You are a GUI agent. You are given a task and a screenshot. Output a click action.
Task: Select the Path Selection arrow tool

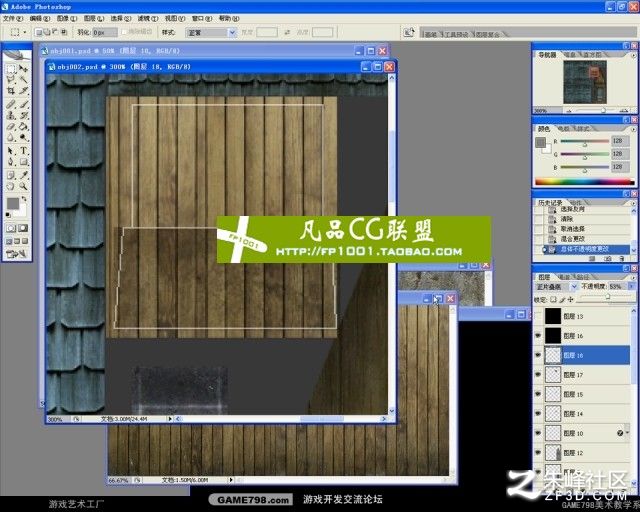coord(11,151)
